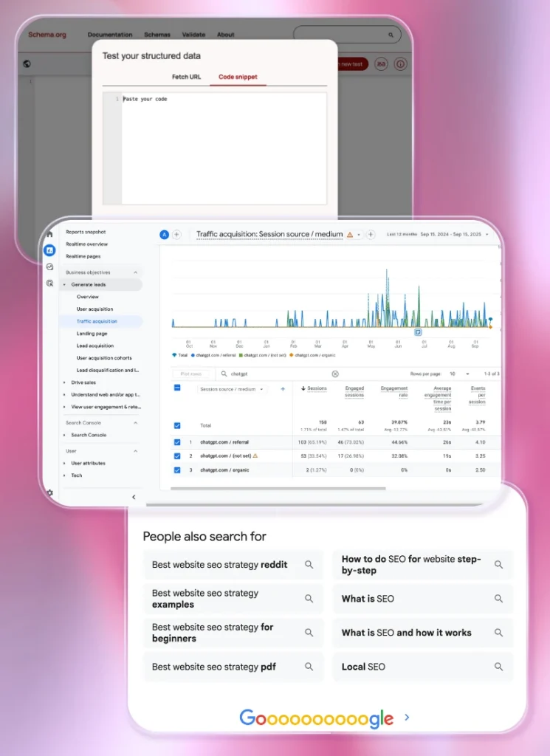Open the Advertising icon in Analytics sidebar
This screenshot has width=550, height=756.
49,283
